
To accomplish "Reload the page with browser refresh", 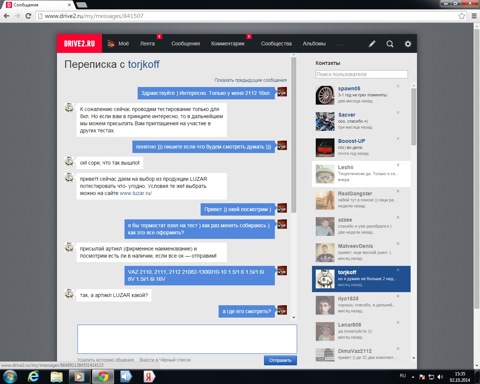I will coord(28,16).
